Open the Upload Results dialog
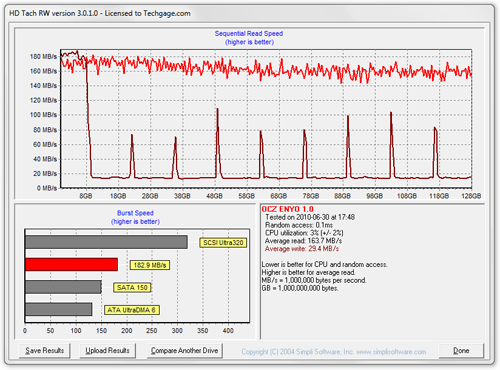This screenshot has height=370, width=500. 107,351
